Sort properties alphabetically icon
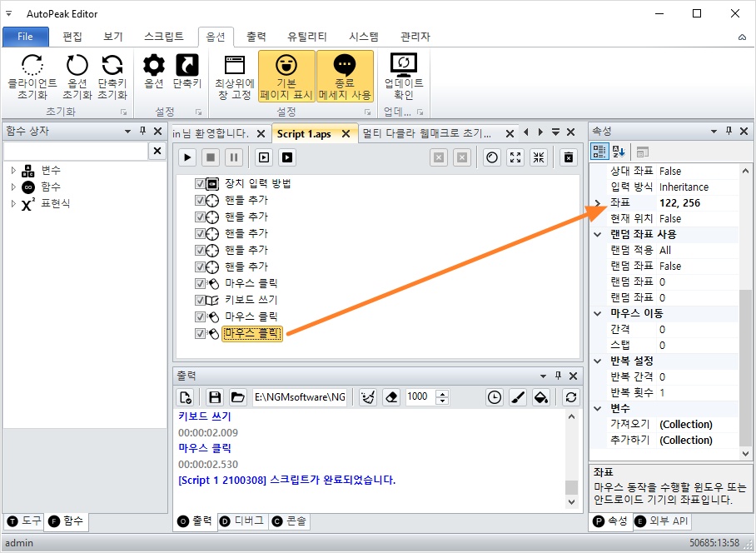 point(619,152)
